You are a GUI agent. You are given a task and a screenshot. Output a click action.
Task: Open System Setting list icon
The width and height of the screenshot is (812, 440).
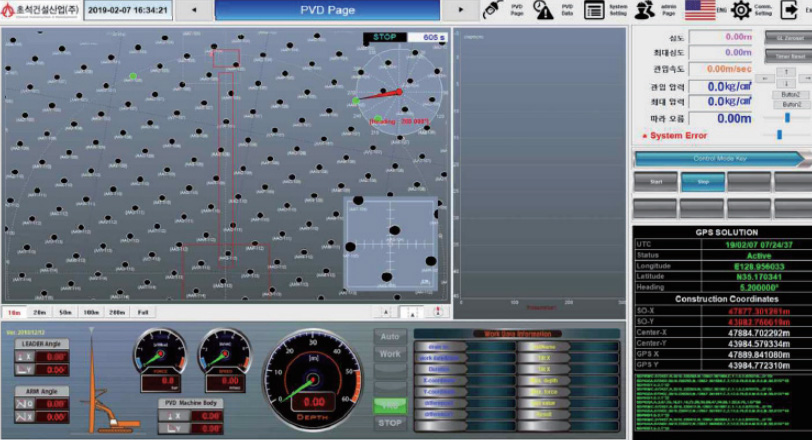(594, 10)
